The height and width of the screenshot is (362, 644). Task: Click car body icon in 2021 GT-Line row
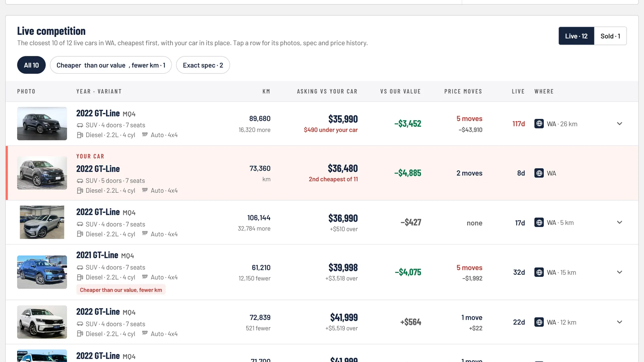tap(80, 268)
